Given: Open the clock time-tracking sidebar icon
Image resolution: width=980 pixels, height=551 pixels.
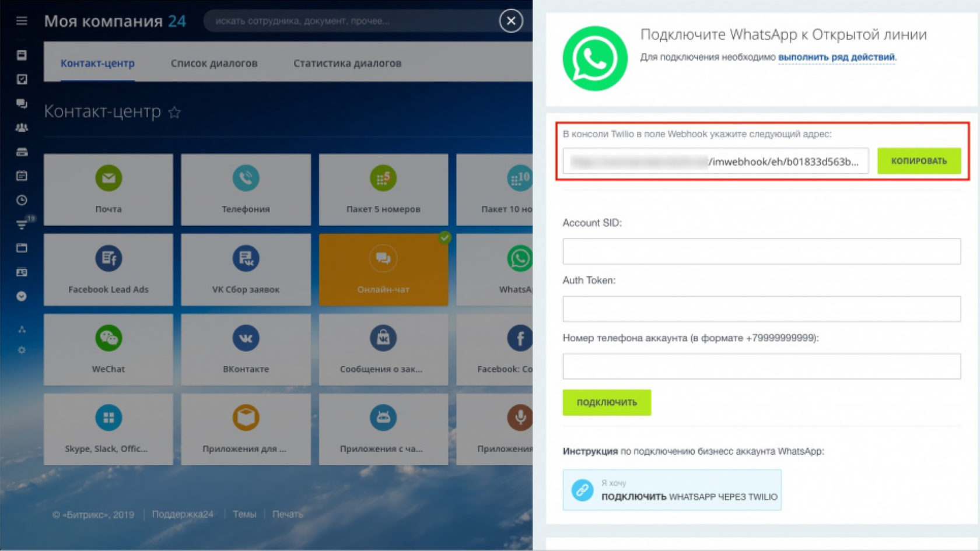Looking at the screenshot, I should coord(22,200).
